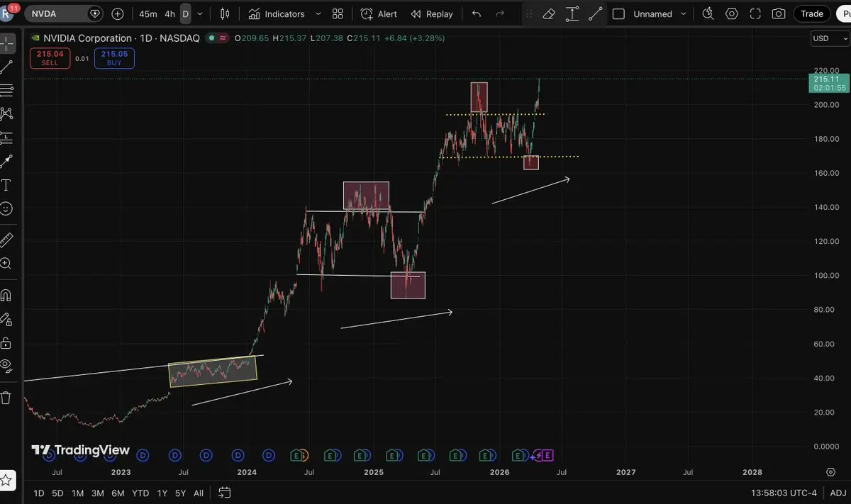The height and width of the screenshot is (504, 851).
Task: Select the YTD date range
Action: 140,493
